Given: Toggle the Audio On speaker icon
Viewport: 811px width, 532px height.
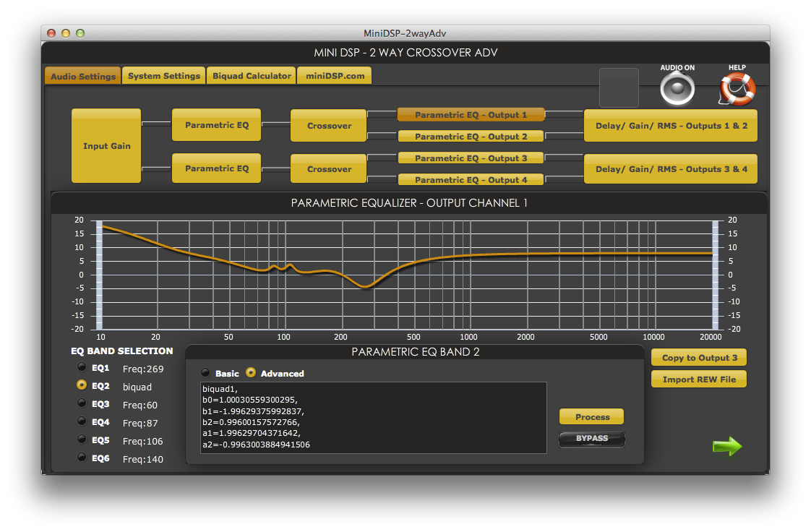Looking at the screenshot, I should click(677, 89).
